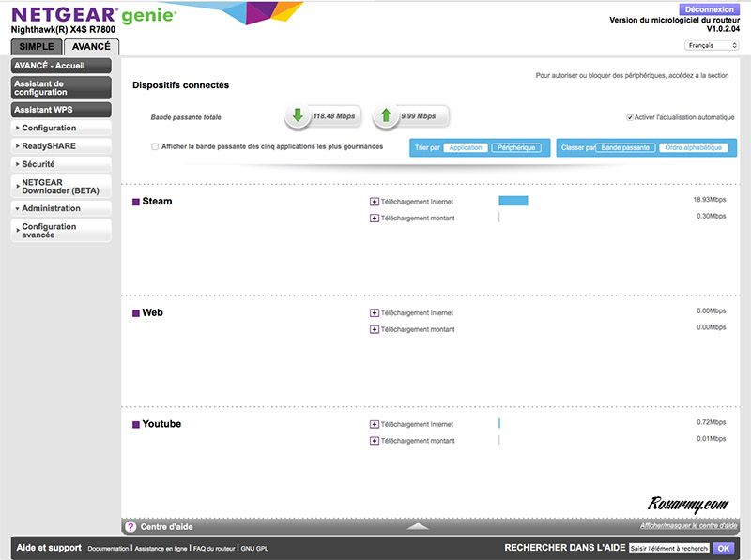This screenshot has width=751, height=560.
Task: Sort devices by Périphérique
Action: [516, 148]
